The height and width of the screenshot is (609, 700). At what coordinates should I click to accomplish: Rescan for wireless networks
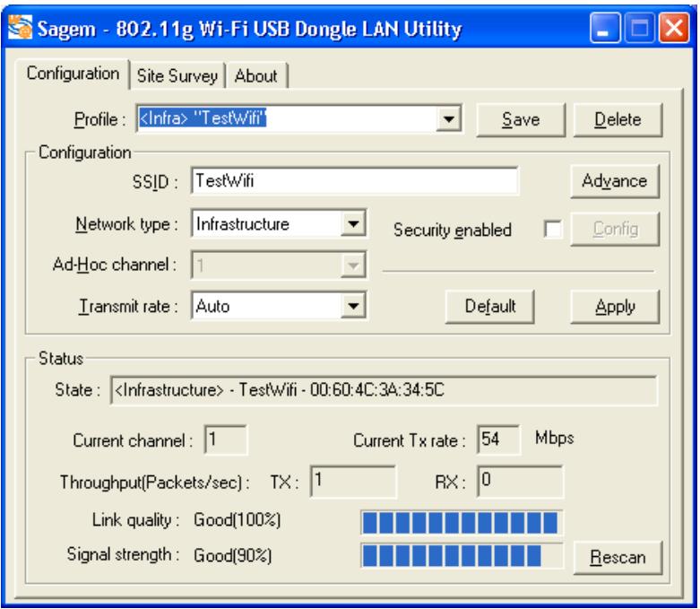pyautogui.click(x=618, y=558)
